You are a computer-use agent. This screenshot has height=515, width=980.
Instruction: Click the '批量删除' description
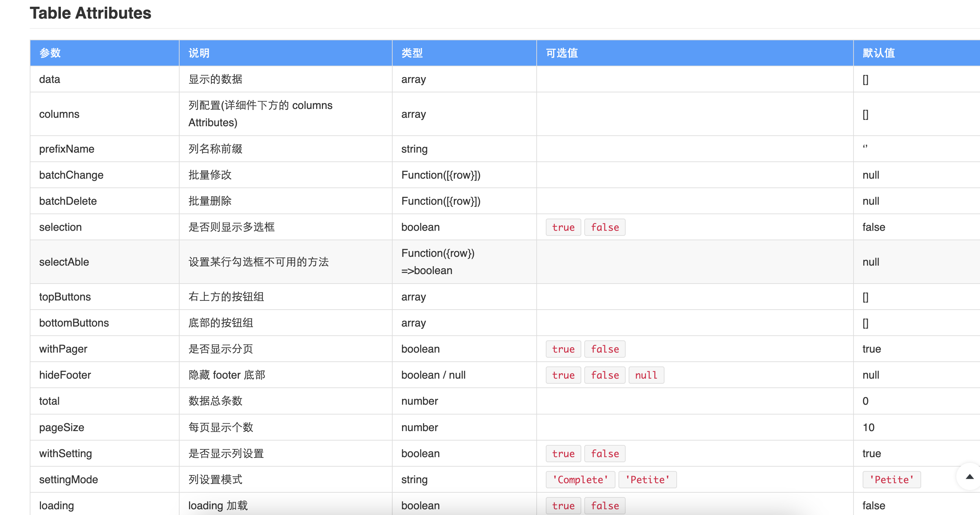point(210,201)
